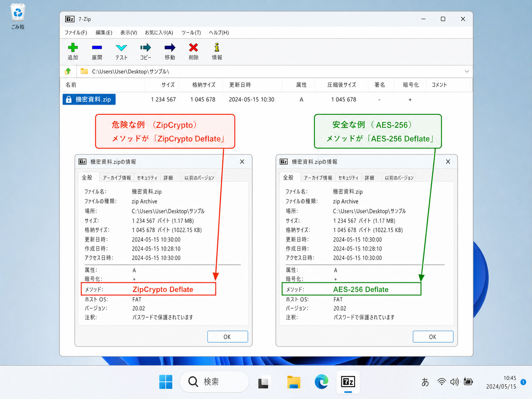Click the AES-256 Deflate method value
Image resolution: width=532 pixels, height=399 pixels.
[361, 289]
